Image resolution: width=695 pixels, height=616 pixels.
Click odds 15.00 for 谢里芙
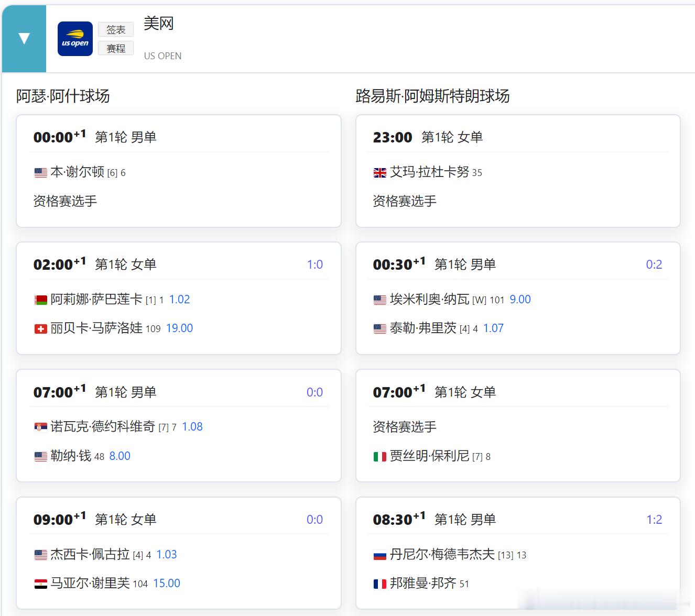coord(167,584)
